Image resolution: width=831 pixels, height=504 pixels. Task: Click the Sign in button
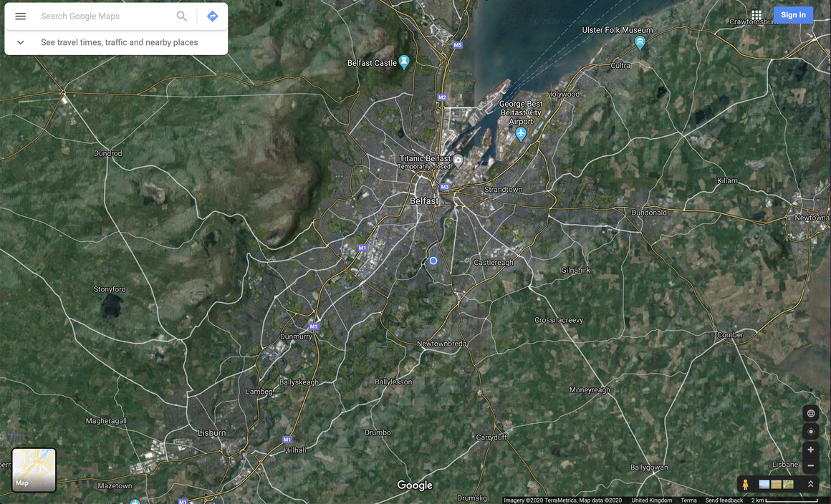click(793, 14)
